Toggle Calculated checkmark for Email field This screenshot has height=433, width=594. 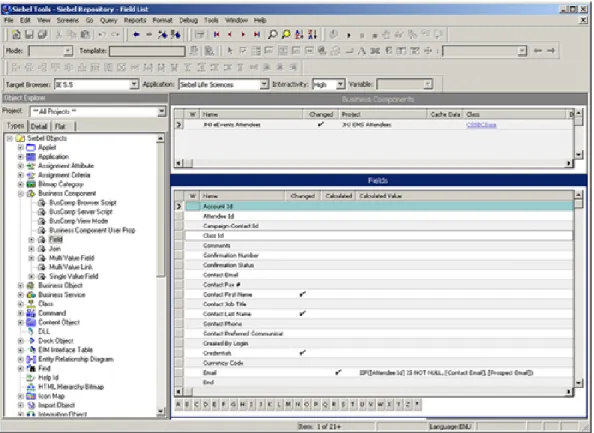(338, 372)
